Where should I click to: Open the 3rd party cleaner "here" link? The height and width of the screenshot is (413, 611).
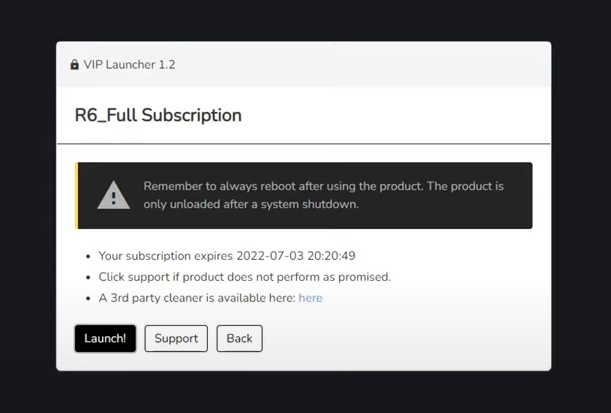click(x=310, y=298)
